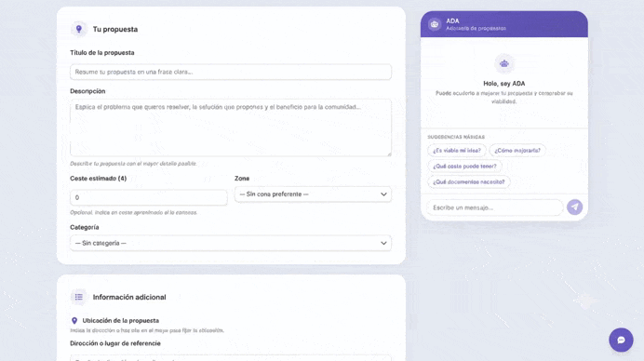Click into the Descripción text area
This screenshot has width=644, height=361.
(231, 127)
